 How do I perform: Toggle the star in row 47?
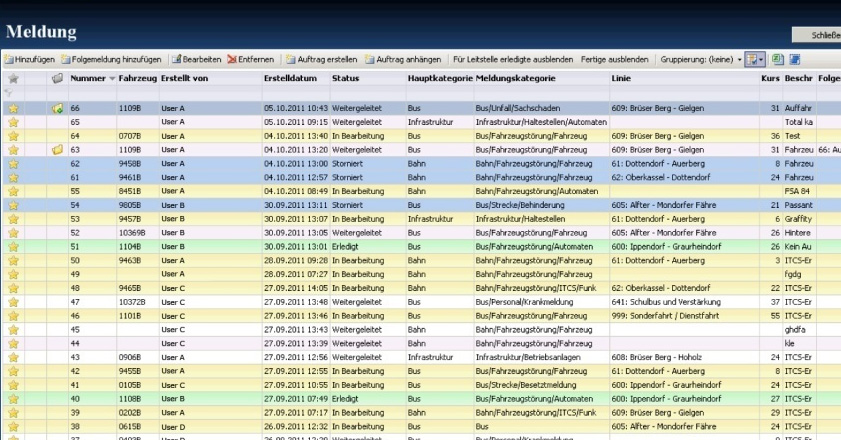[x=13, y=302]
